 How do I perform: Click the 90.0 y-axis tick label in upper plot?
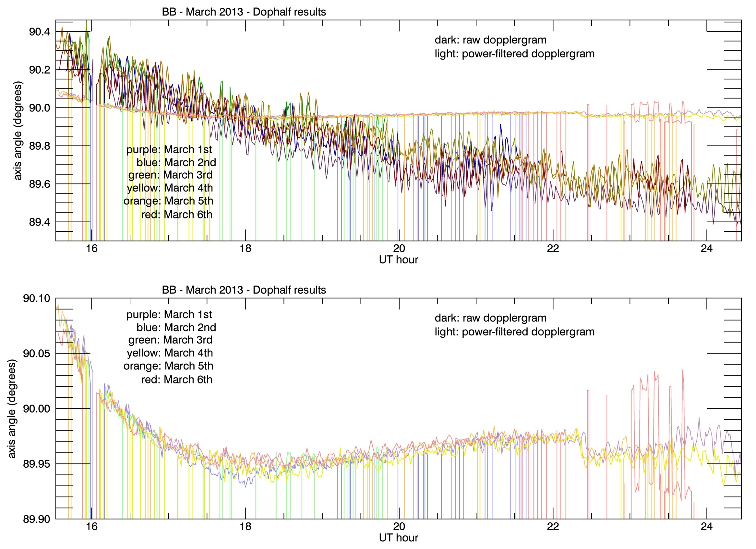pyautogui.click(x=40, y=109)
